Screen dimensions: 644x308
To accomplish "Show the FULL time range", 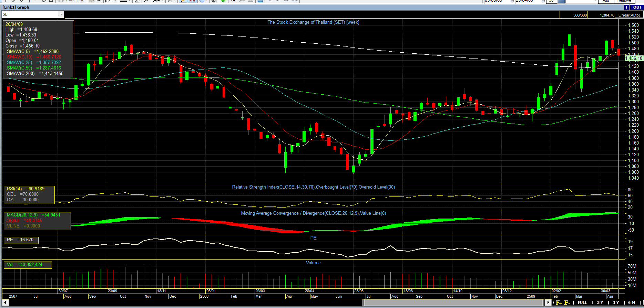I will (582, 302).
